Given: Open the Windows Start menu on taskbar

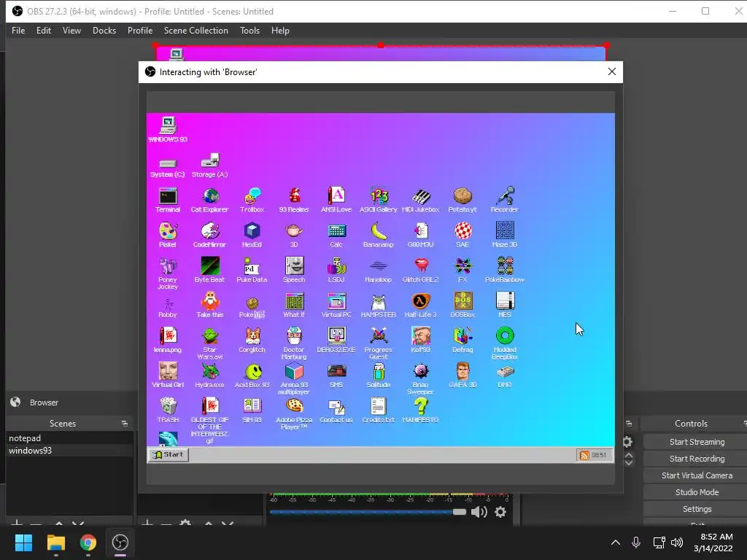Looking at the screenshot, I should (23, 542).
